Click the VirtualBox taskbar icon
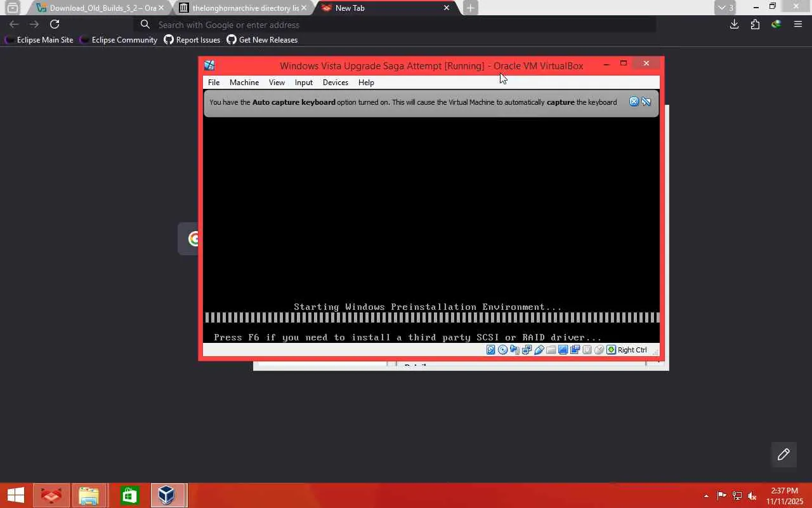Screen dimensions: 812x508 tap(167, 495)
